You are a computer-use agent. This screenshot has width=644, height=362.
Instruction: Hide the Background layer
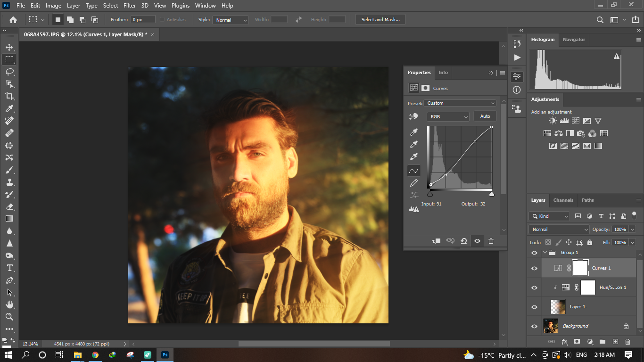pos(534,326)
